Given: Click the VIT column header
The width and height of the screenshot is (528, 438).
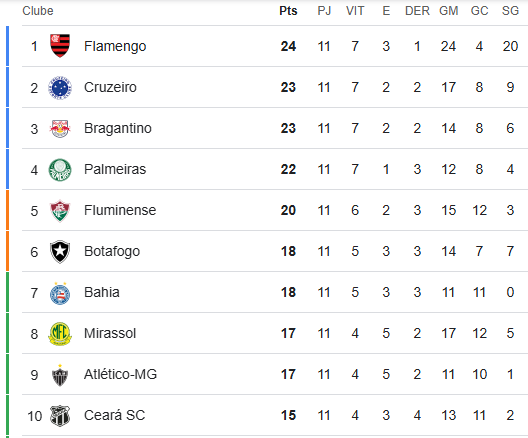Looking at the screenshot, I should coord(355,11).
